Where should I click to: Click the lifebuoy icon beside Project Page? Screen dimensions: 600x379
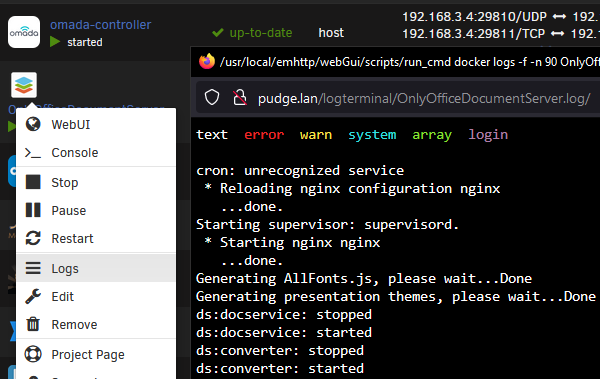33,354
